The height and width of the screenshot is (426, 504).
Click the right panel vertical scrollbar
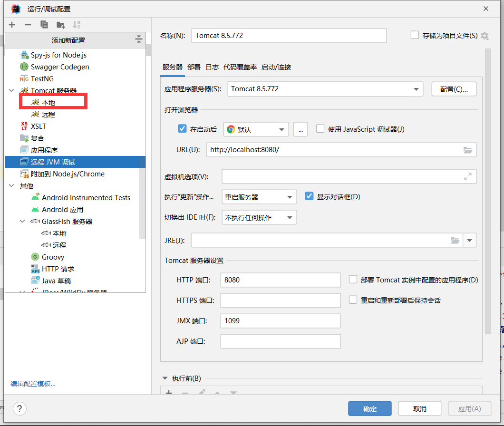click(488, 191)
